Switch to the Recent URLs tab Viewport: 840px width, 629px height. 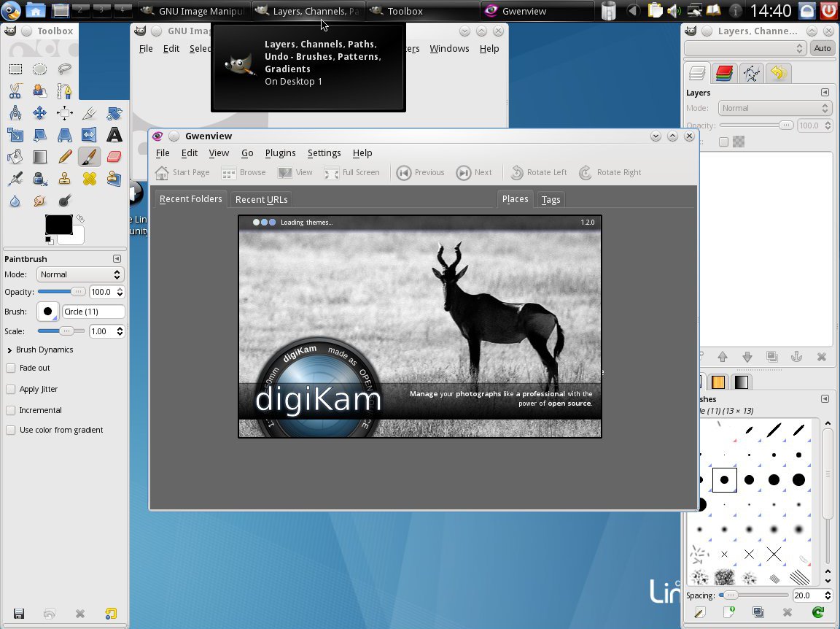(261, 199)
